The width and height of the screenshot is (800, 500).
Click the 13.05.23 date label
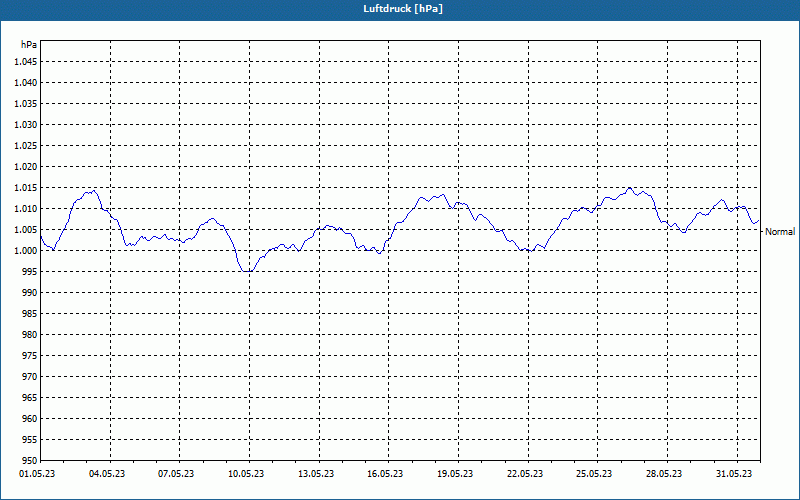pyautogui.click(x=316, y=474)
